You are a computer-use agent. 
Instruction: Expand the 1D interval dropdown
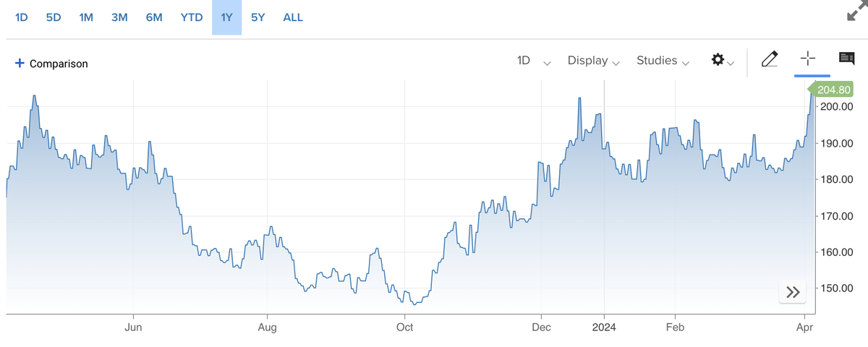[534, 61]
